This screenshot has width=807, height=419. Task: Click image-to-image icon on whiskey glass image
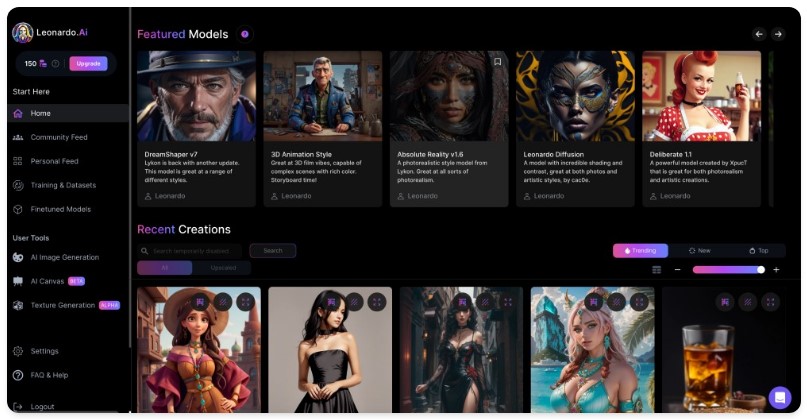(725, 302)
